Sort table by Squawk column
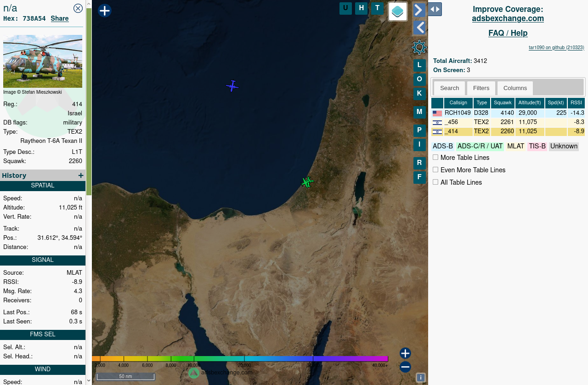This screenshot has height=385, width=588. tap(503, 103)
